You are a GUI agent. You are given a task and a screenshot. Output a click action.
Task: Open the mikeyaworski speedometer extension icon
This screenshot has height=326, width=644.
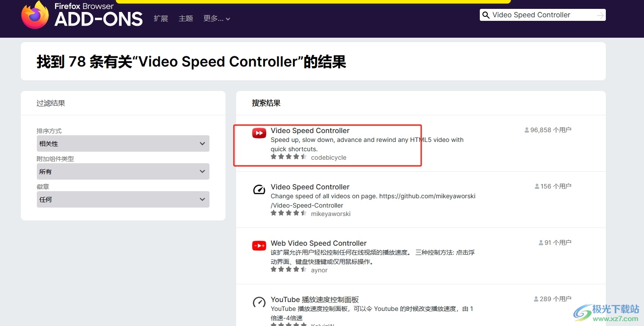pos(259,189)
